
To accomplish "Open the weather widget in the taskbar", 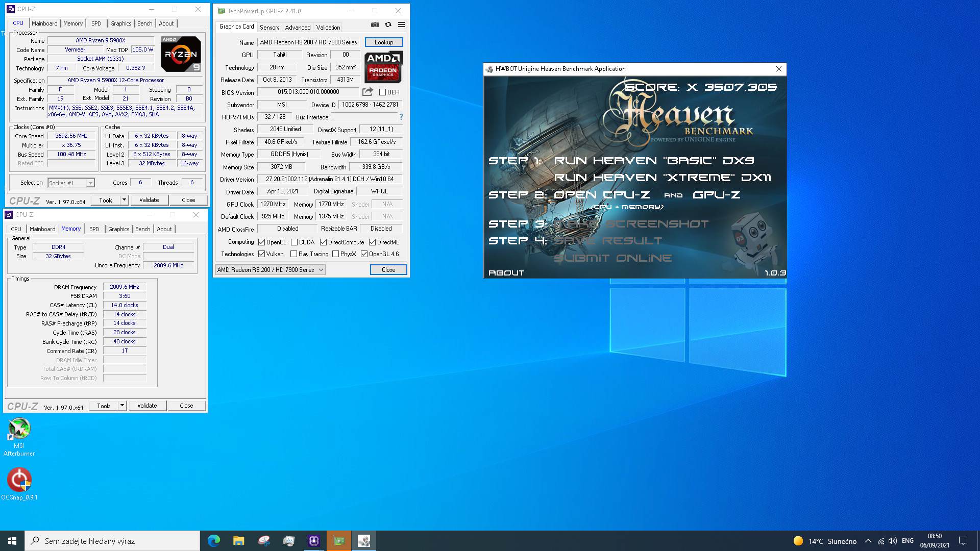I will click(x=825, y=541).
